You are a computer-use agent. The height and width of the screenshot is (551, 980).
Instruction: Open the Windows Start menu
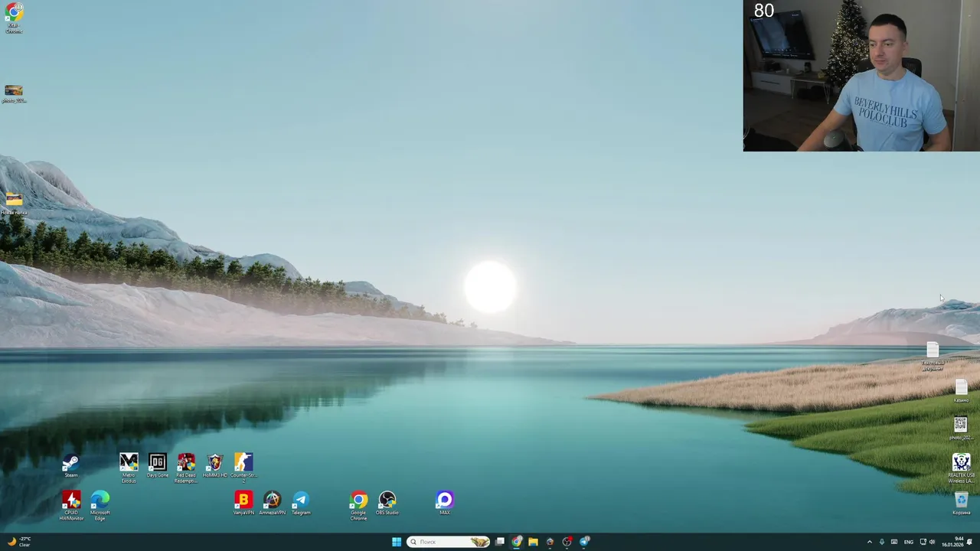(397, 542)
